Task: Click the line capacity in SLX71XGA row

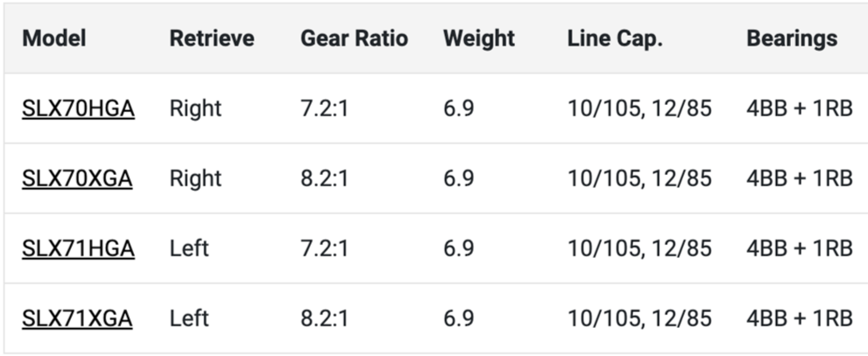Action: (x=639, y=318)
